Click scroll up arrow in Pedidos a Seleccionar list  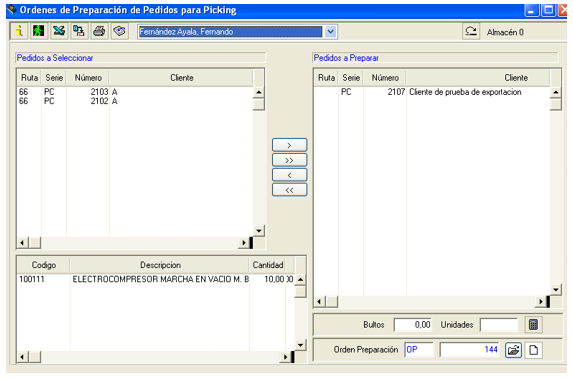tap(259, 92)
